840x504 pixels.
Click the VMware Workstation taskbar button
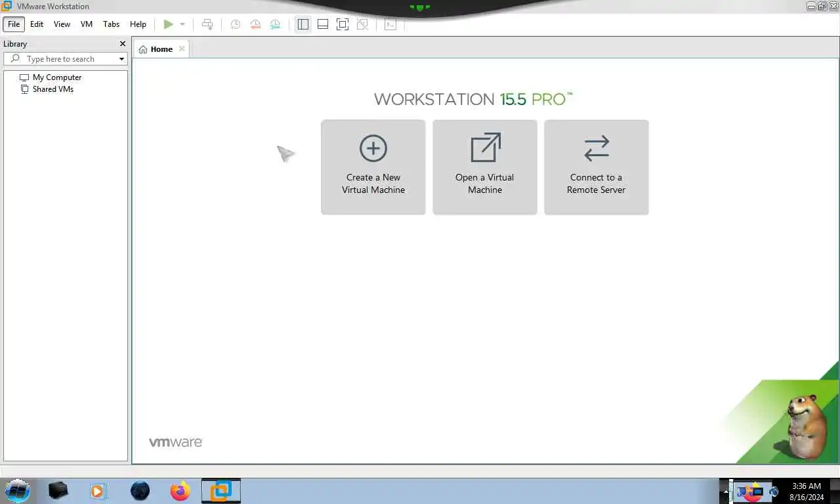click(x=221, y=490)
